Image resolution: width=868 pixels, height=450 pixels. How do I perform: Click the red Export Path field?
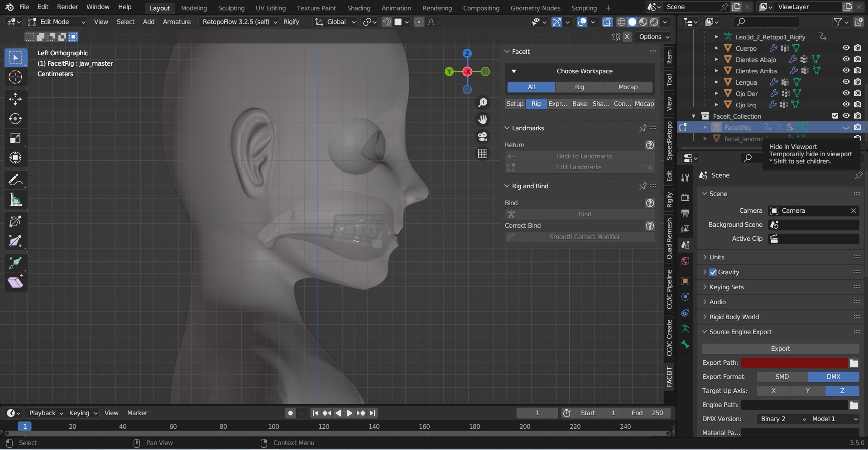point(794,363)
